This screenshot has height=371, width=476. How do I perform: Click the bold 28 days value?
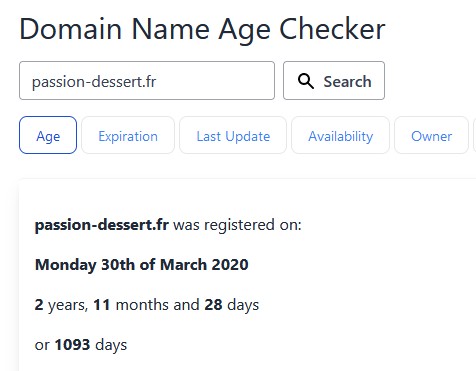[213, 305]
